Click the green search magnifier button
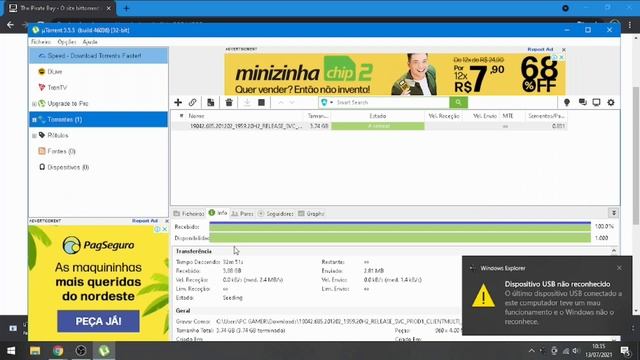640x360 pixels. pyautogui.click(x=458, y=102)
